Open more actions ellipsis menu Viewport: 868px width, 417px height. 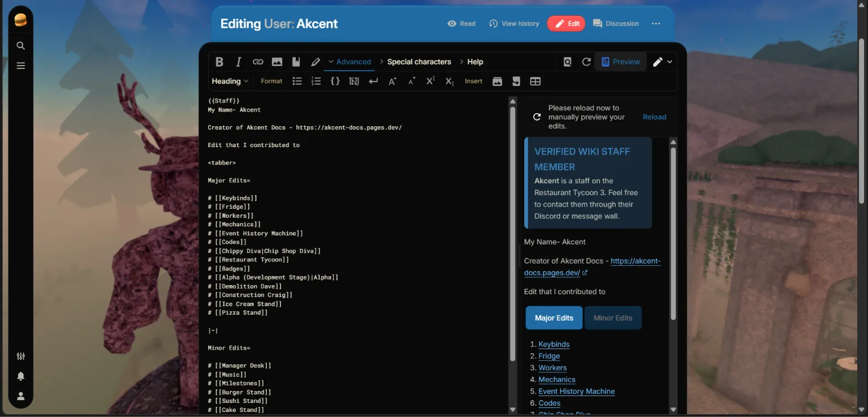coord(656,24)
